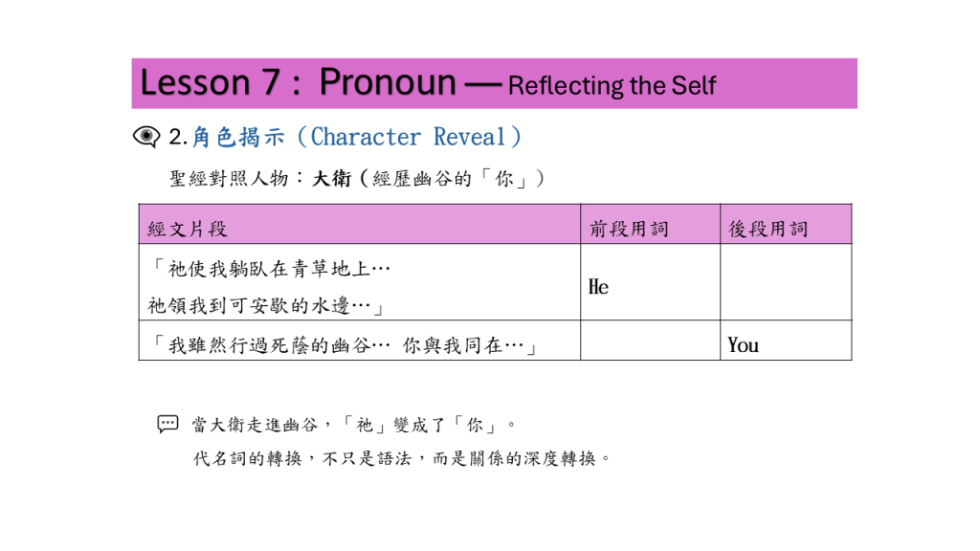Click the "Reflecting the Self" subtitle
Viewport: 980px width, 551px height.
(612, 86)
